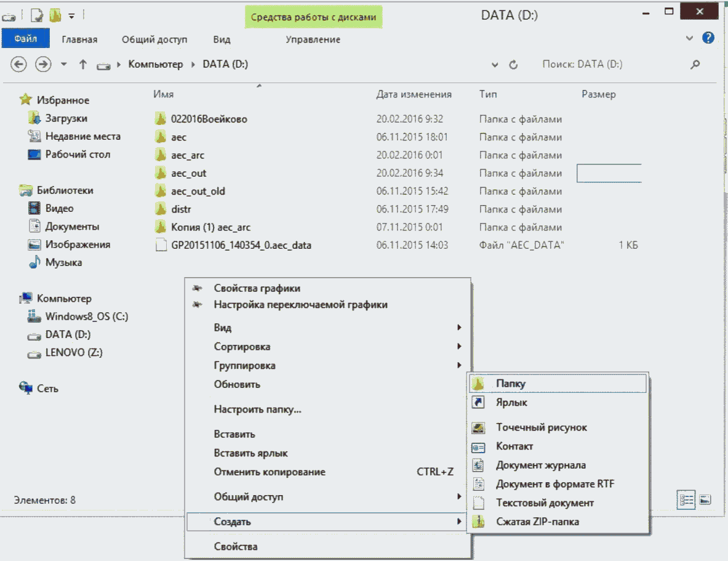Expand the ribbon with chevron
Viewport: 728px width, 561px height.
689,39
